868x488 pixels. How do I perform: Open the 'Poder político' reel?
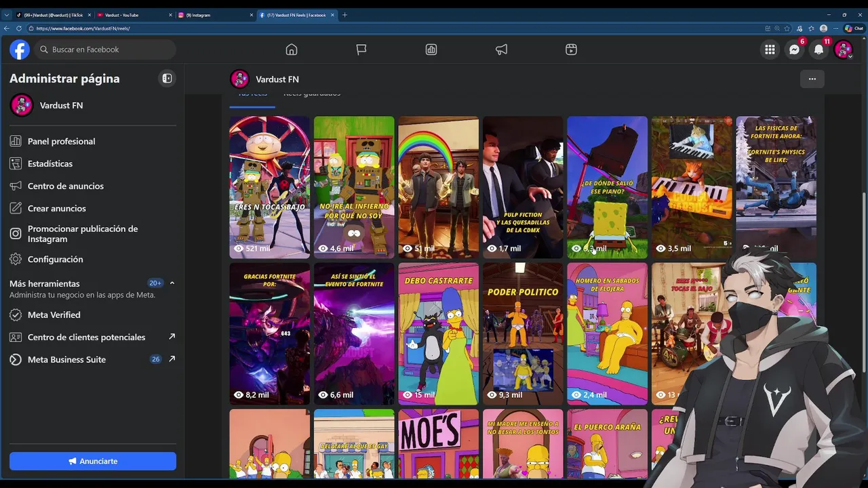click(523, 333)
